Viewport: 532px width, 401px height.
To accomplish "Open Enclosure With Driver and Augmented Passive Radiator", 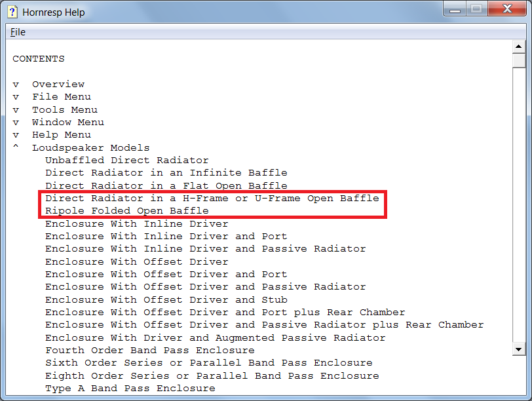I will pyautogui.click(x=216, y=337).
